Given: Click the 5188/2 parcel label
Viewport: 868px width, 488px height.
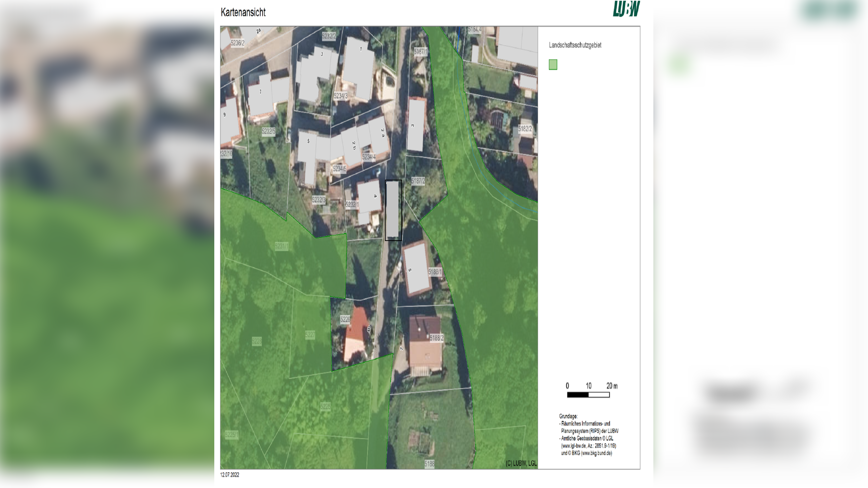Looking at the screenshot, I should pyautogui.click(x=436, y=338).
